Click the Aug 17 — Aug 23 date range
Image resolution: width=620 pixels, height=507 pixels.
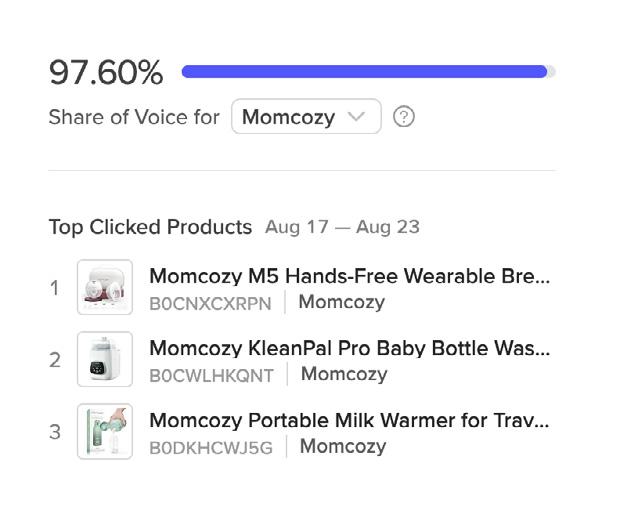coord(342,227)
